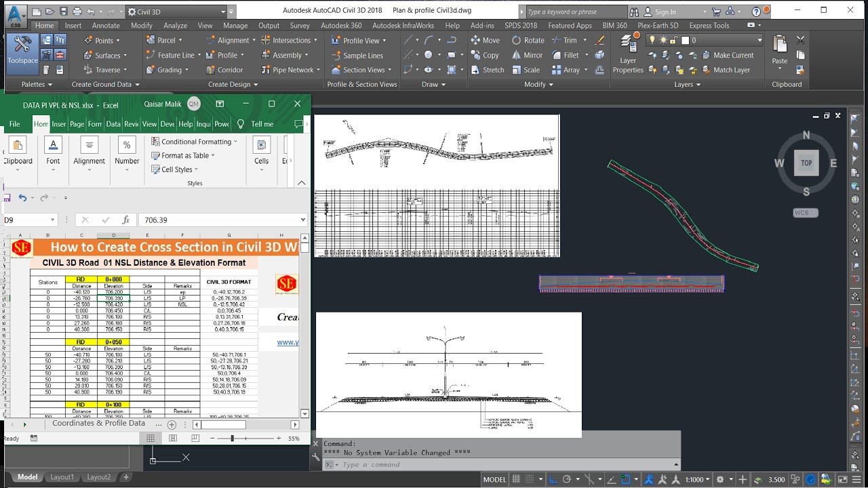Click the Excel fx insert function icon
The image size is (868, 488).
click(125, 220)
